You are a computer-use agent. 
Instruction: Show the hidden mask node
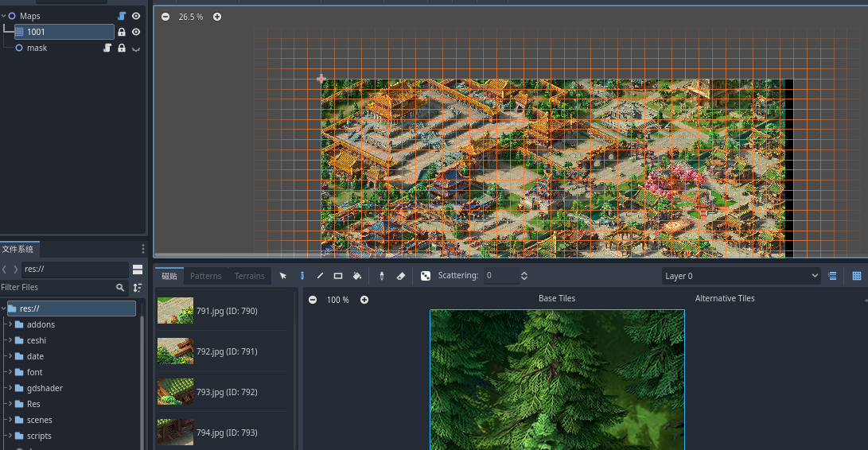click(135, 48)
